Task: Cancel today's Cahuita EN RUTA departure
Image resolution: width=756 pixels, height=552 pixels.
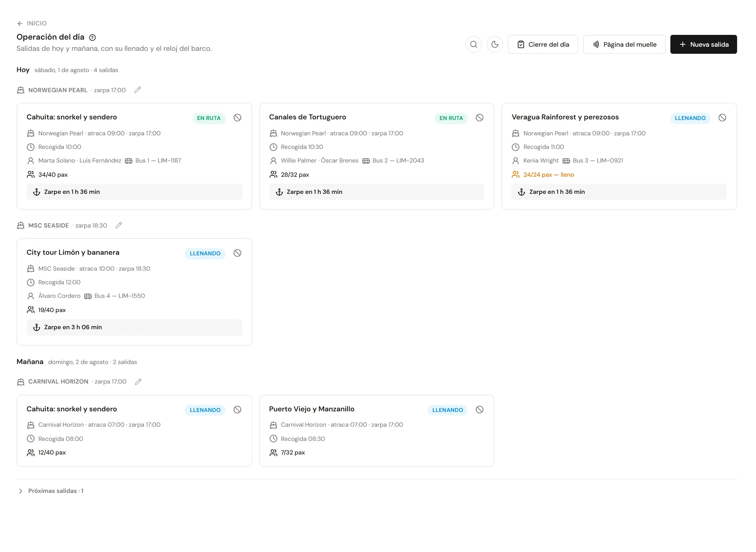Action: click(237, 118)
